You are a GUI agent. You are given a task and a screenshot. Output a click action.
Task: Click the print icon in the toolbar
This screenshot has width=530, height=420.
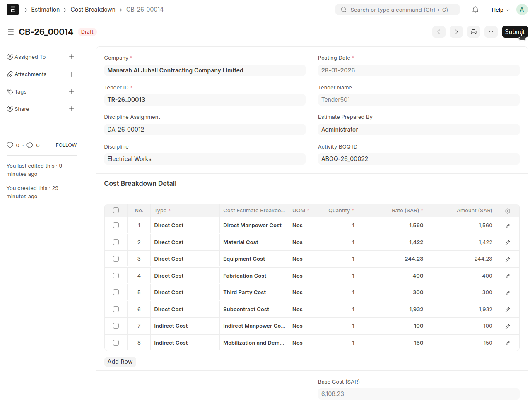pos(473,32)
